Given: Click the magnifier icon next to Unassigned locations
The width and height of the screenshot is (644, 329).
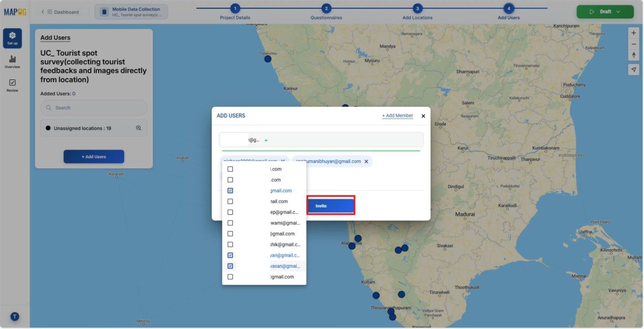Looking at the screenshot, I should (x=139, y=128).
